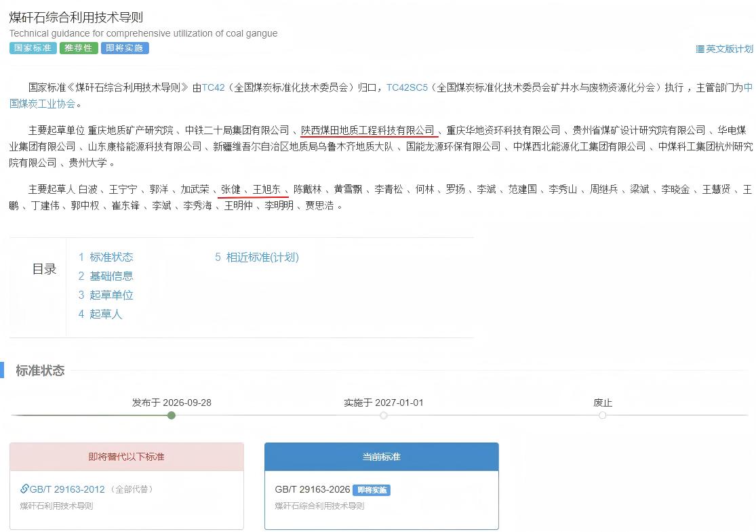Screen dimensions: 756x532
Task: Click the drafter name 王旭东
Action: click(x=266, y=189)
